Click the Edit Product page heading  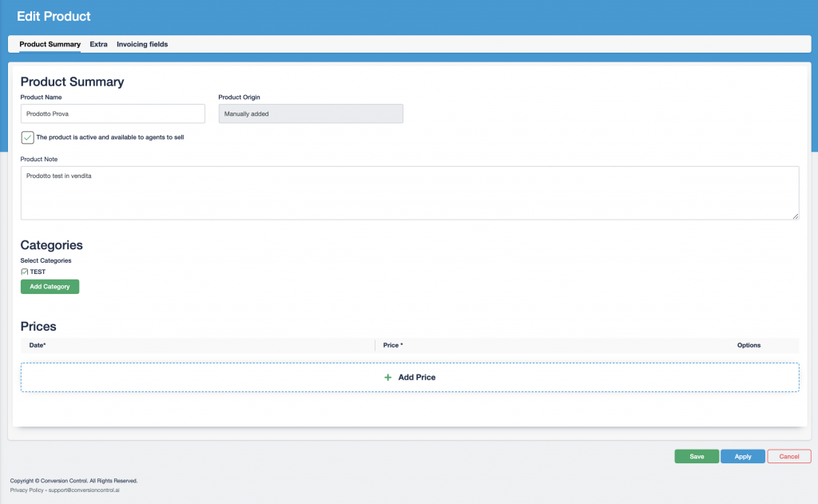tap(54, 16)
